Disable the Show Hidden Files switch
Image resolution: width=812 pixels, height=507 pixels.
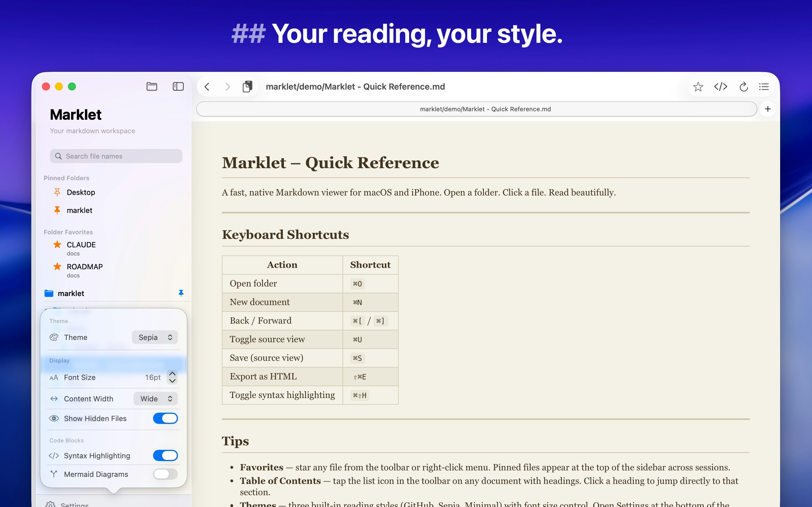point(165,418)
